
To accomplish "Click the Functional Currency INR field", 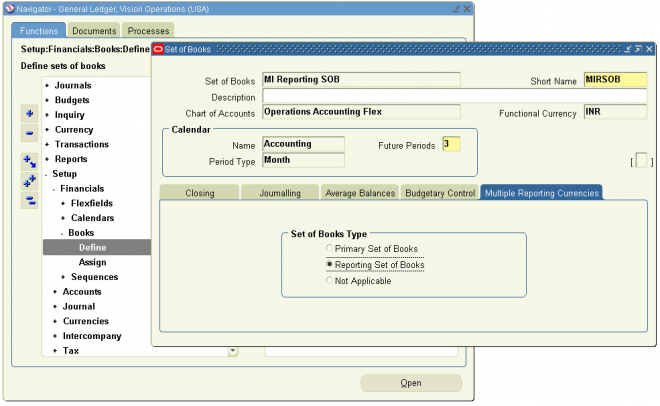I will 615,111.
